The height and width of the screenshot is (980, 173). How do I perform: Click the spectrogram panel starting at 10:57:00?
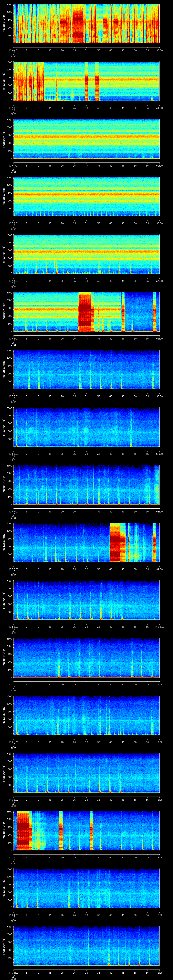[87, 485]
